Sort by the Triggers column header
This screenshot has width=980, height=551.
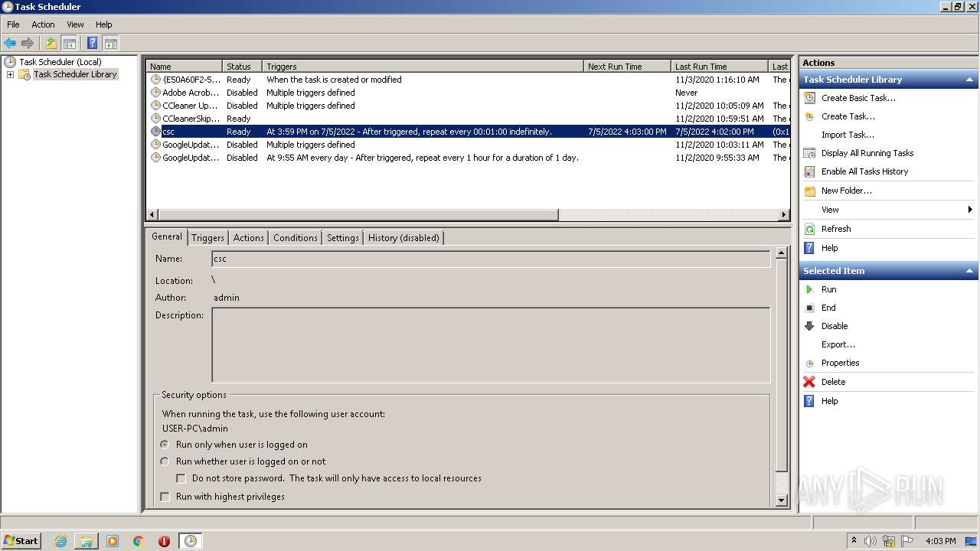coord(423,67)
